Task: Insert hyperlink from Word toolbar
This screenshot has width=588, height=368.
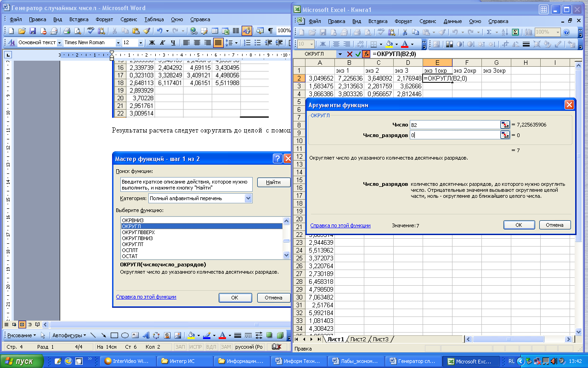Action: (x=193, y=31)
